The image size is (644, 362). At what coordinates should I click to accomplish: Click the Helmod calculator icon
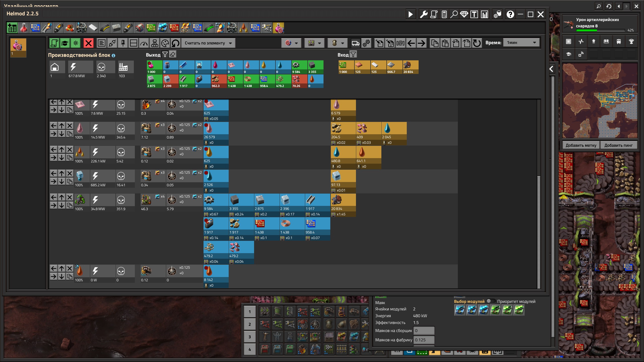444,15
